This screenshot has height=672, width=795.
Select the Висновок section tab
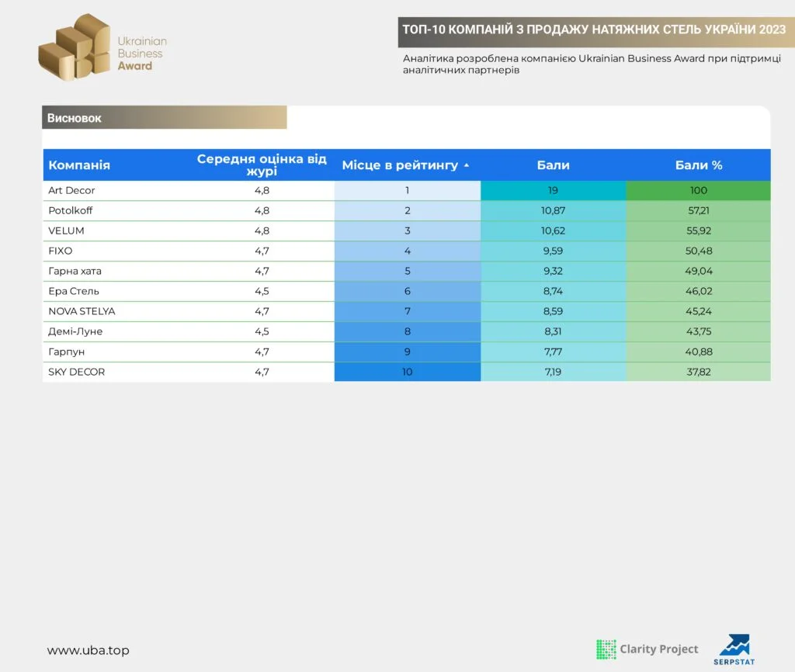click(165, 118)
